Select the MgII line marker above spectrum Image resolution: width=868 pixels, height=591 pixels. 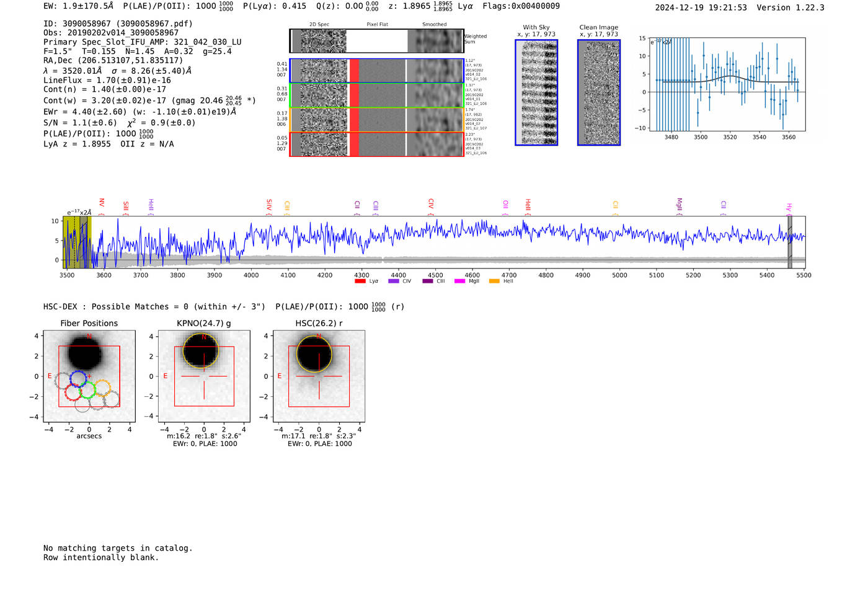coord(680,207)
